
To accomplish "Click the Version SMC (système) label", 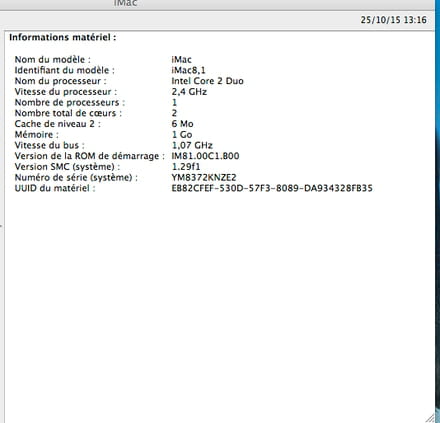I will pos(67,167).
